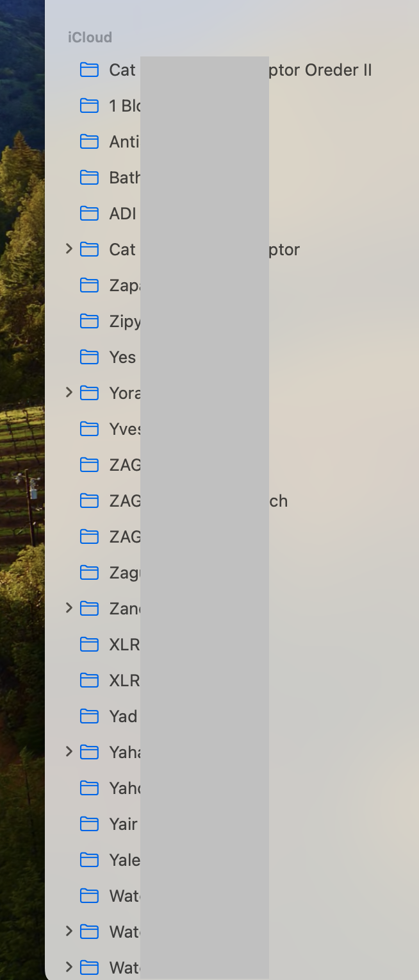
Task: Click the Zagu folder icon
Action: 88,573
